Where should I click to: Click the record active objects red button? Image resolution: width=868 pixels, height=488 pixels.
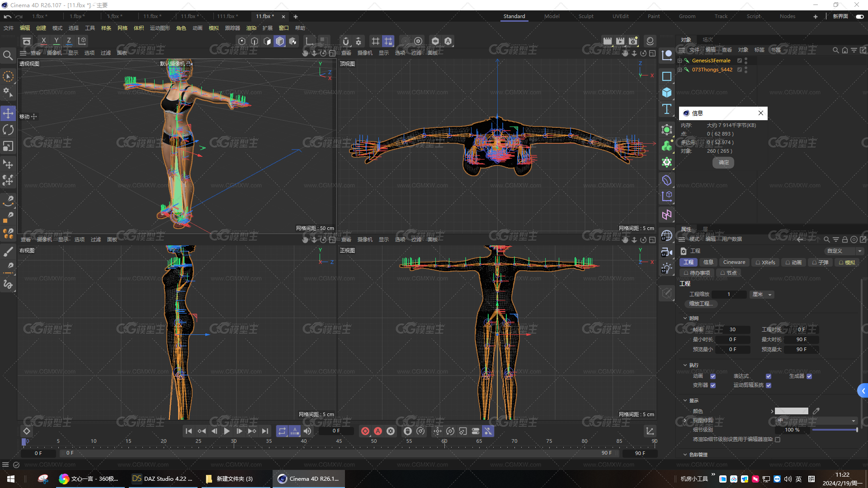(x=365, y=432)
